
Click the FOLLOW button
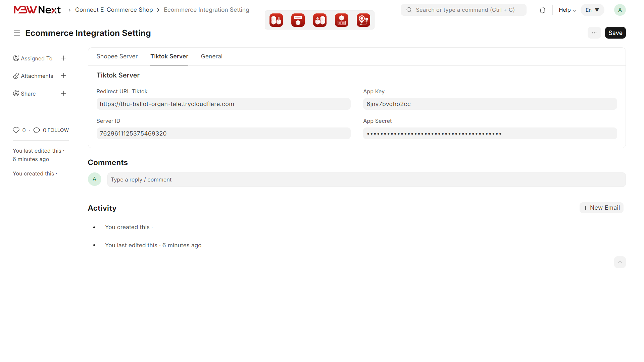pyautogui.click(x=58, y=130)
